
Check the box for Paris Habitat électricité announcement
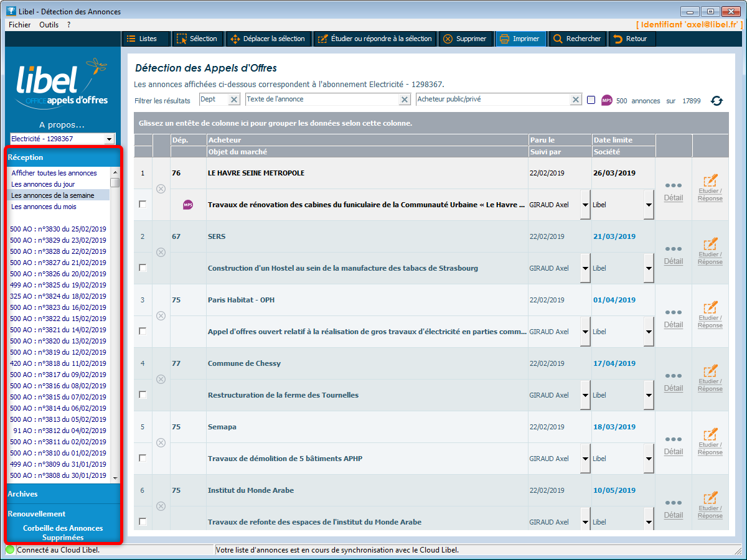click(x=143, y=332)
